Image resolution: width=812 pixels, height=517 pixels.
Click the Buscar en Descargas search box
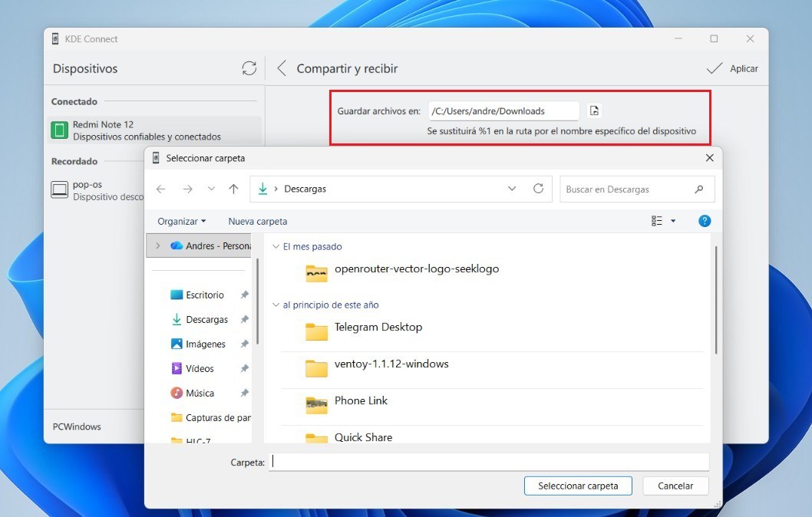(637, 189)
